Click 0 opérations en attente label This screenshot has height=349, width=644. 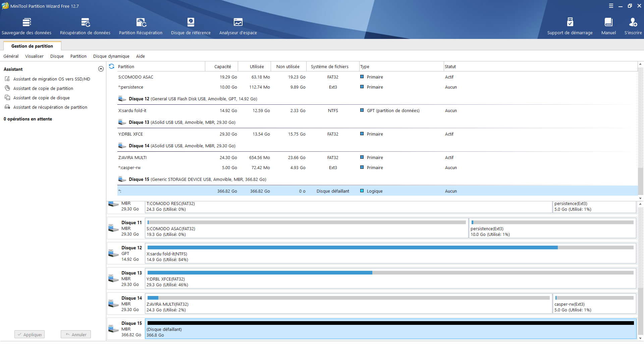point(28,119)
